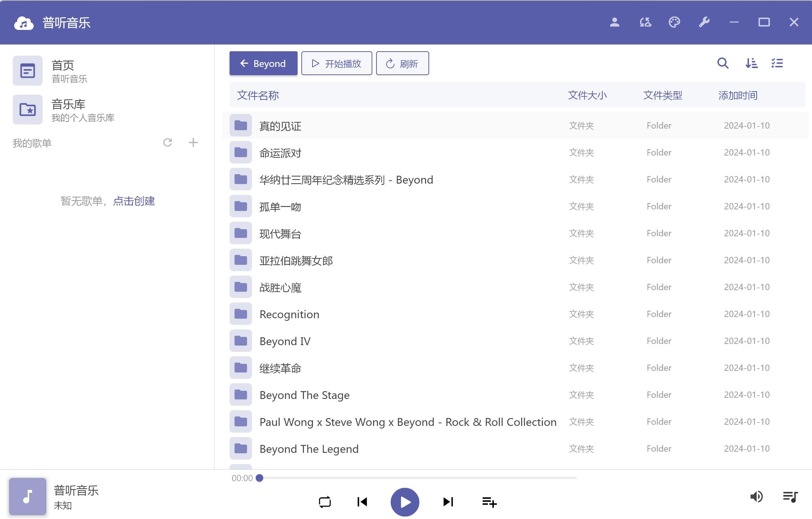Screen dimensions: 812x519
Task: Click the 未知 artist label in player
Action: (63, 506)
